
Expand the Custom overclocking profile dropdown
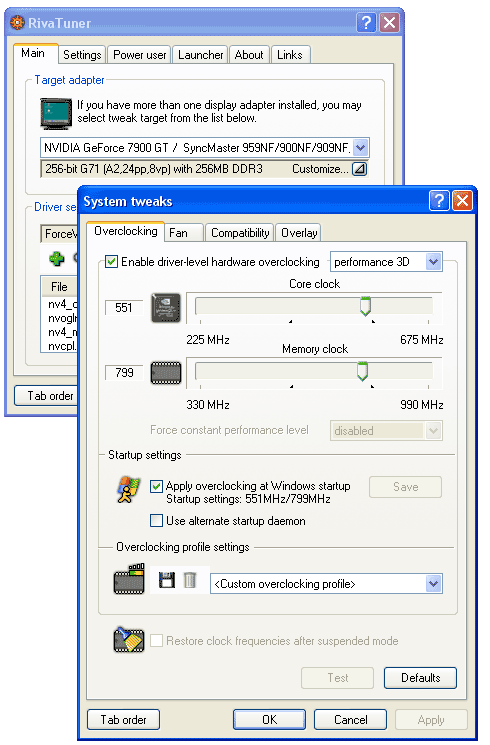(x=326, y=583)
